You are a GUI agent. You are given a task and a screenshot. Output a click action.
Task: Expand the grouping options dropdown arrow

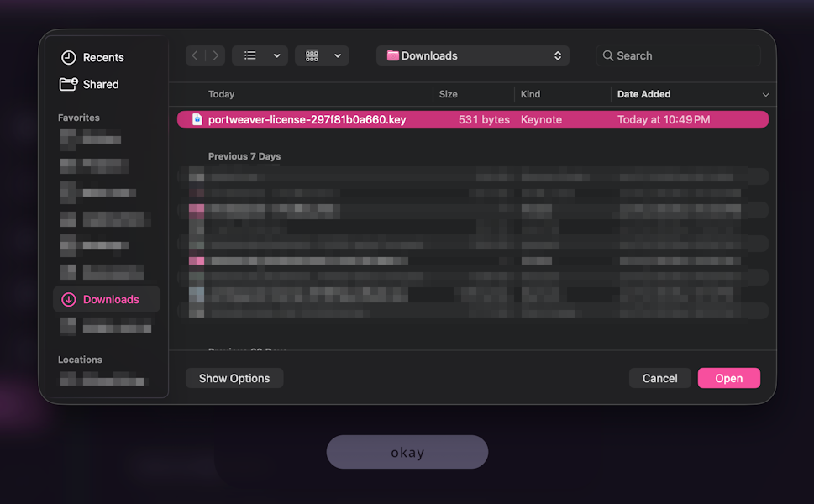pyautogui.click(x=338, y=55)
